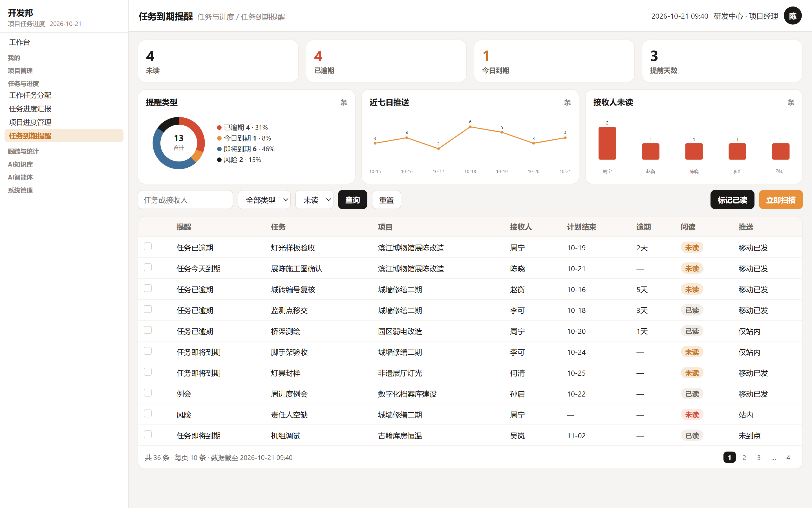Screen dimensions: 812x508
Task: Go to page 4
Action: pos(788,457)
